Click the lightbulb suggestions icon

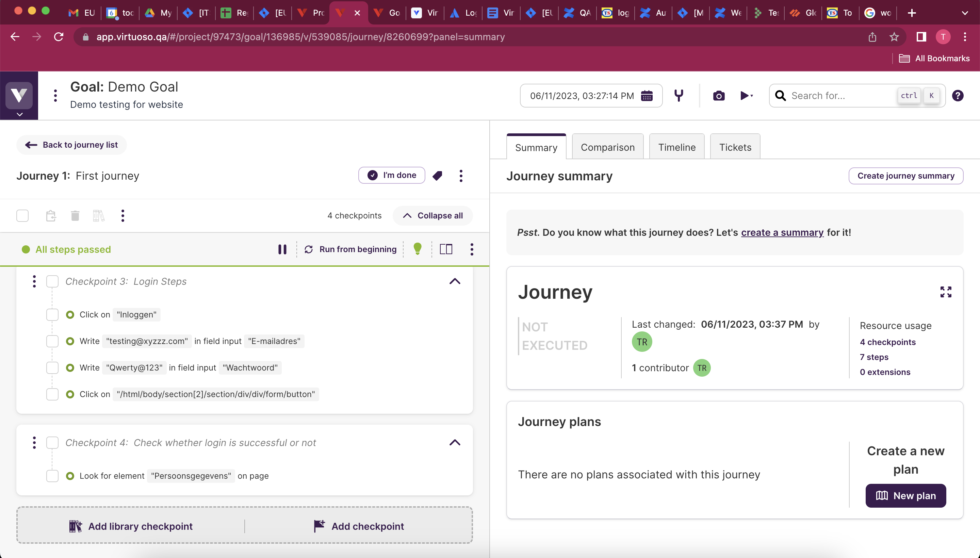[x=418, y=249]
